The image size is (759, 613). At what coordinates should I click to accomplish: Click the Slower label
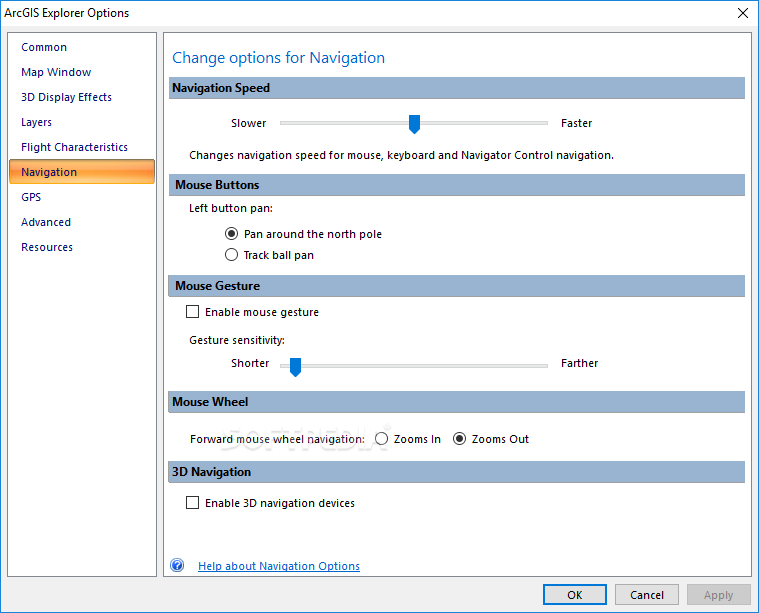249,123
